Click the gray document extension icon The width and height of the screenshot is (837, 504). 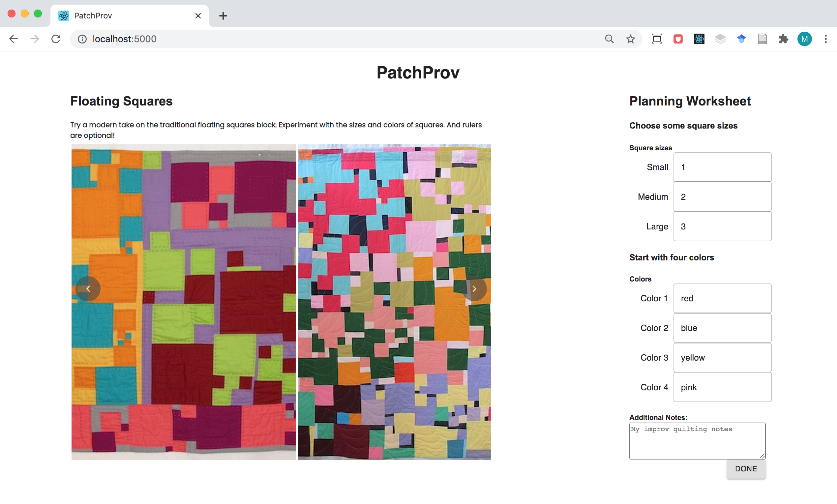pos(762,39)
